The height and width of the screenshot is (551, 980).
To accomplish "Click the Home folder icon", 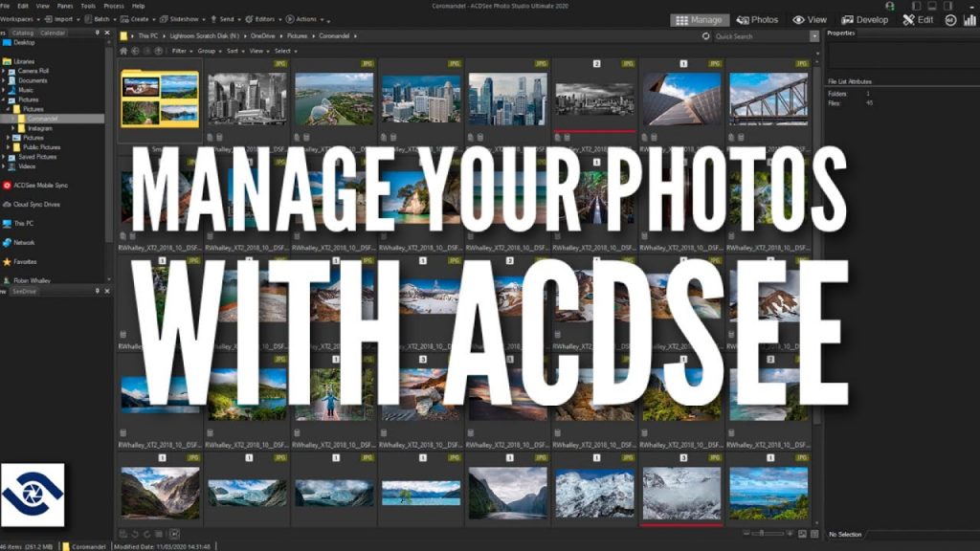I will coord(123,52).
